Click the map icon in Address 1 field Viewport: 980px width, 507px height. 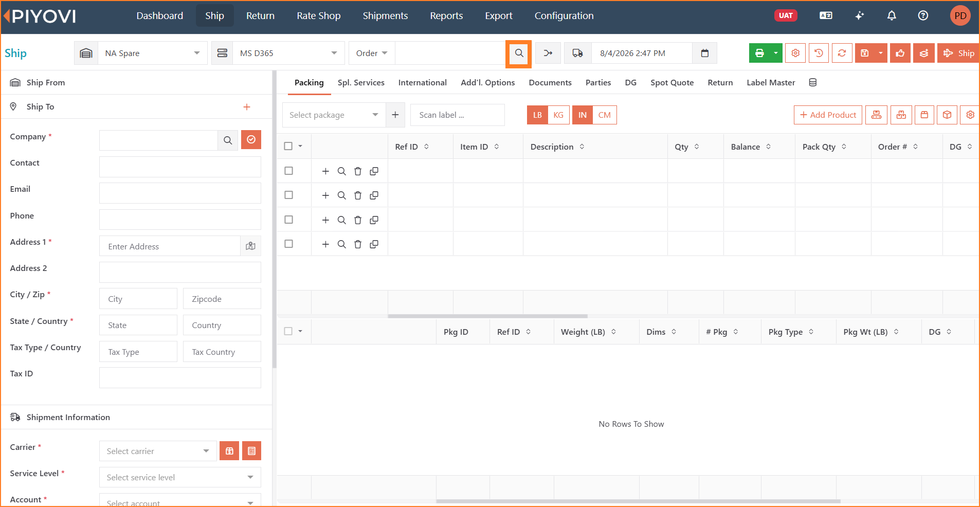pyautogui.click(x=250, y=246)
